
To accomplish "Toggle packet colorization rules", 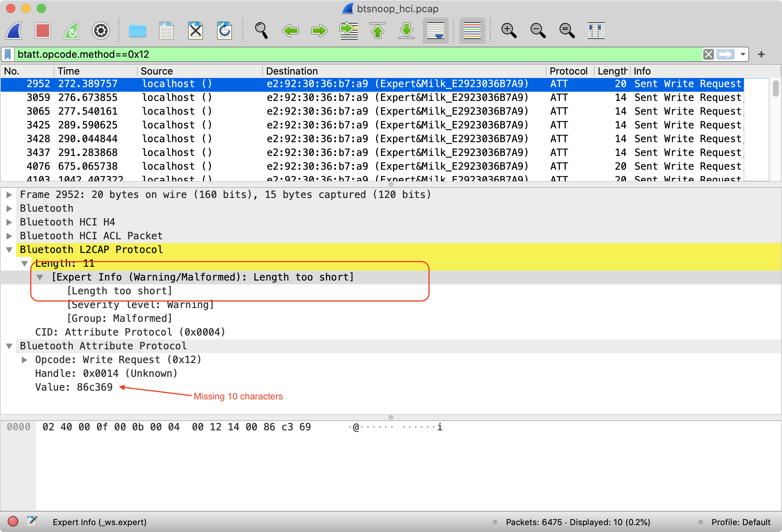I will (x=472, y=31).
